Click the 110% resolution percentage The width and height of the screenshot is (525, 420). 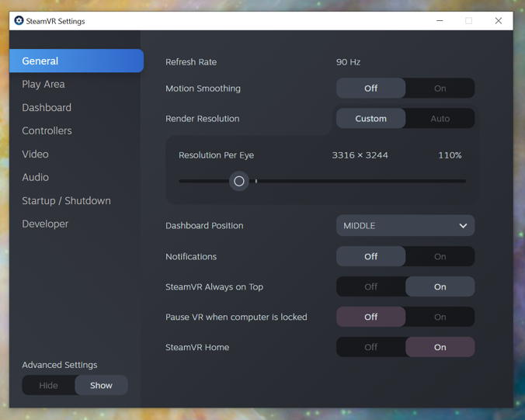point(450,155)
